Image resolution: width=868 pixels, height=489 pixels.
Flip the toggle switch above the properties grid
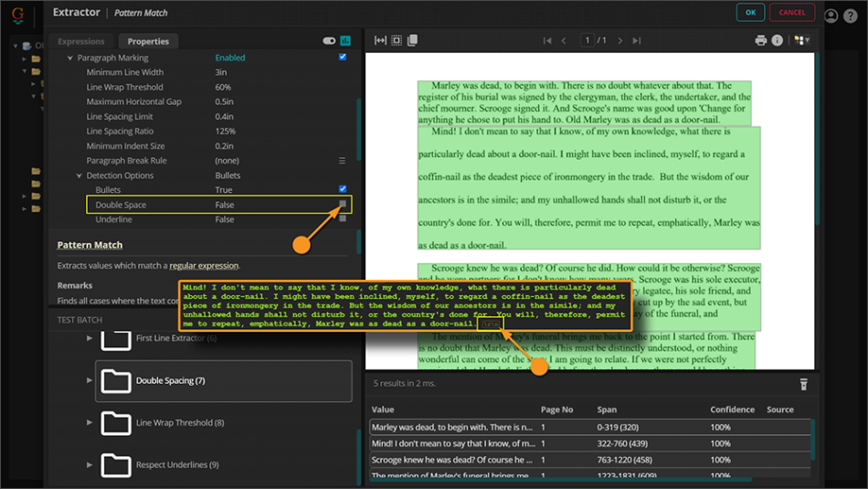[x=329, y=41]
